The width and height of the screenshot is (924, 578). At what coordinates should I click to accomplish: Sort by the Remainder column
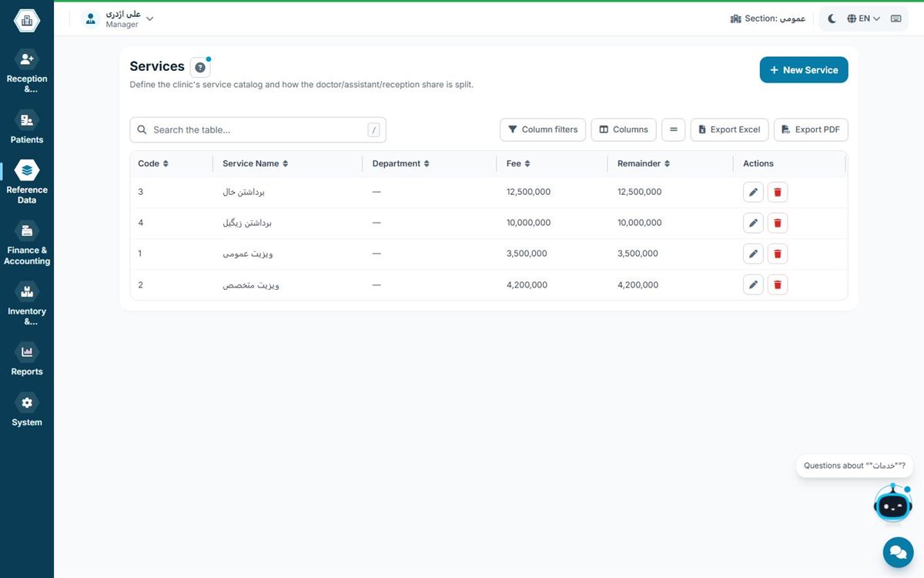click(644, 163)
